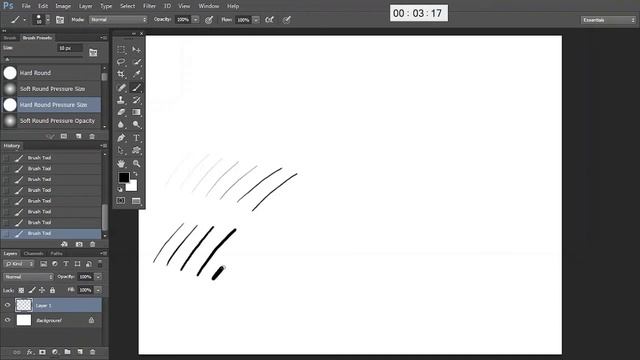Click the brush Size input field

[x=70, y=48]
